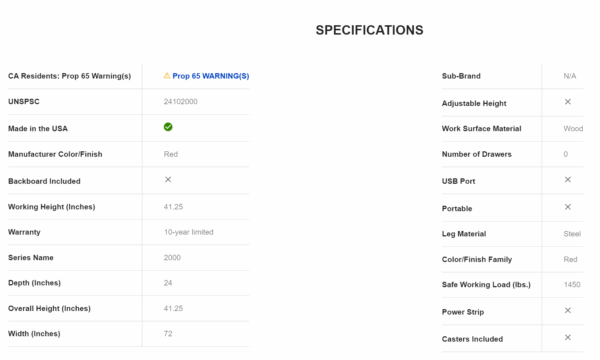Click the SPECIFICATIONS heading
Screen dimensions: 600x360
369,30
